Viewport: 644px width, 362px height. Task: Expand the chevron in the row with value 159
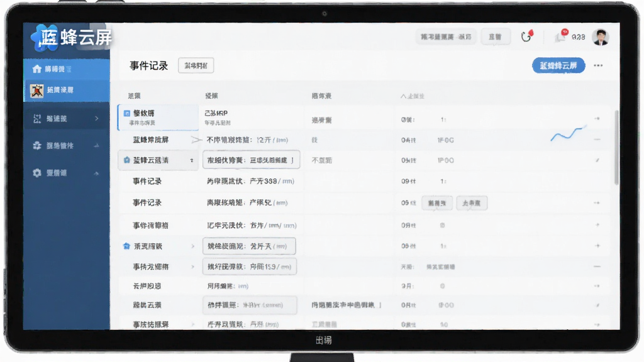[192, 266]
